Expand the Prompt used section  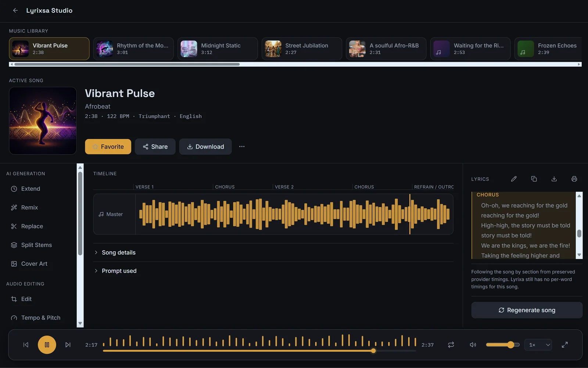point(273,271)
